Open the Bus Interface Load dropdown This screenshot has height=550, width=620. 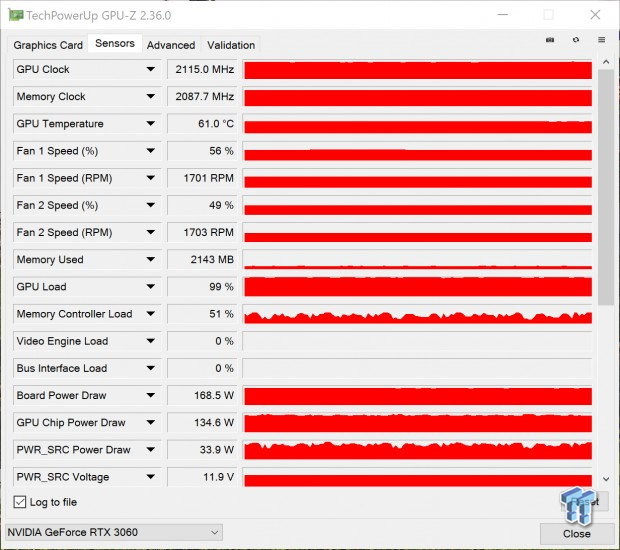coord(150,368)
